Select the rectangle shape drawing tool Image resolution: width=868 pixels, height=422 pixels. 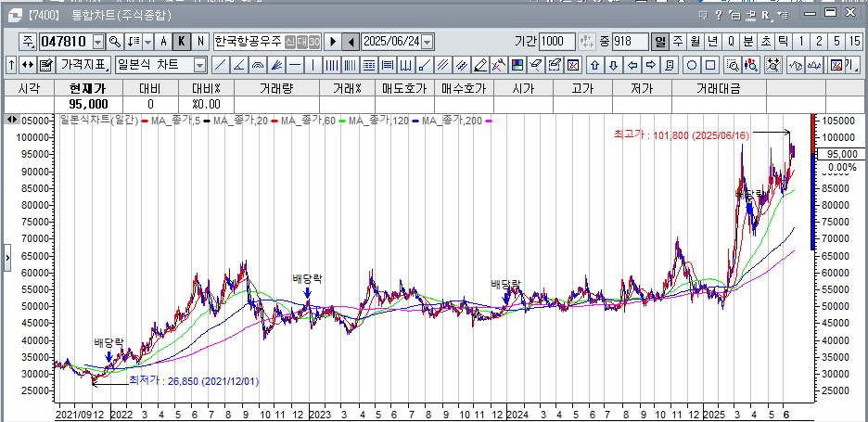(x=709, y=65)
